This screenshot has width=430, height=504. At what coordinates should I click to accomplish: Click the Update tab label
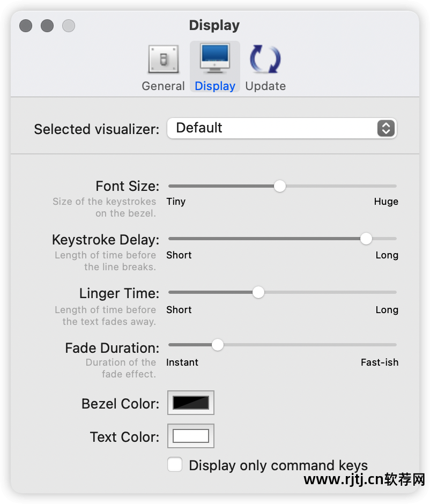pyautogui.click(x=265, y=86)
